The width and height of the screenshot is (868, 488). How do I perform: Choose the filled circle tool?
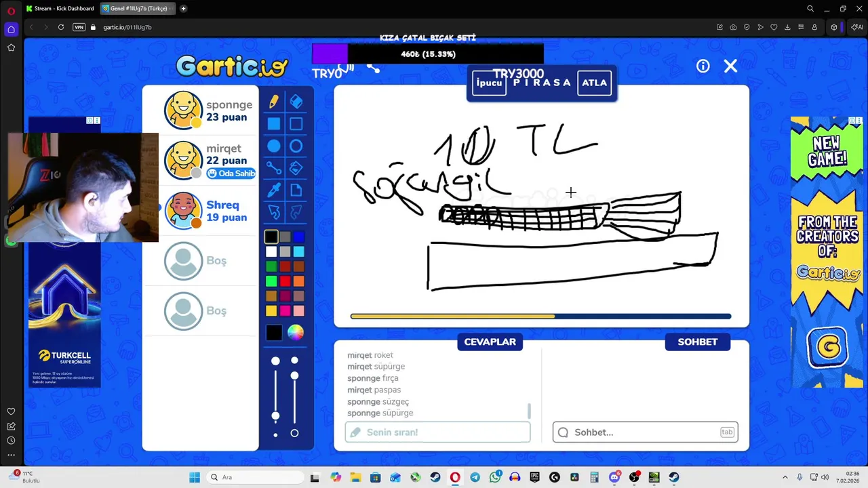click(x=274, y=146)
